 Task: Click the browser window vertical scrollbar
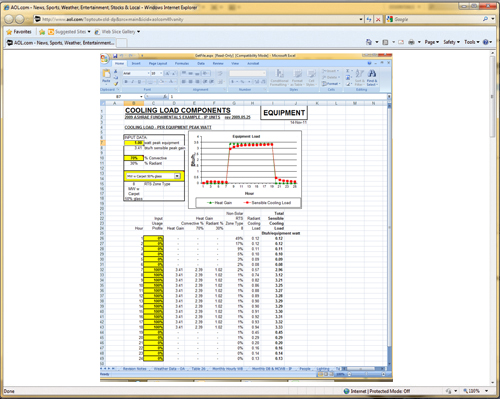(492, 217)
